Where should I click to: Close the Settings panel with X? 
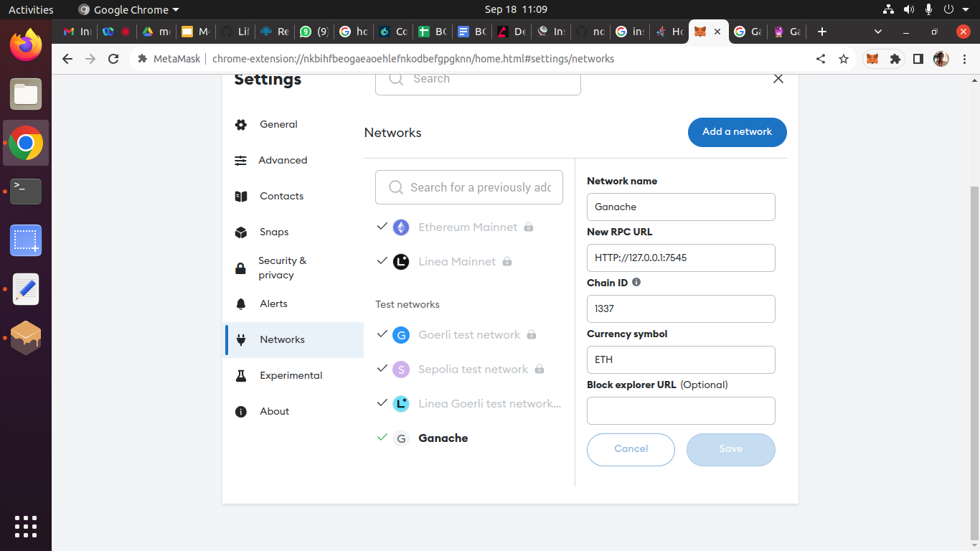(778, 79)
